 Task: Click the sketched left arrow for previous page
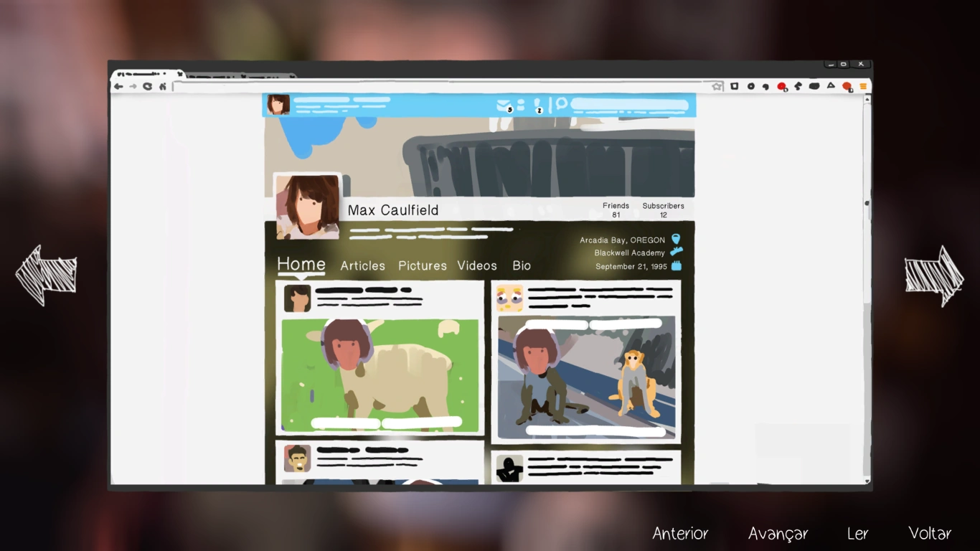pos(46,275)
